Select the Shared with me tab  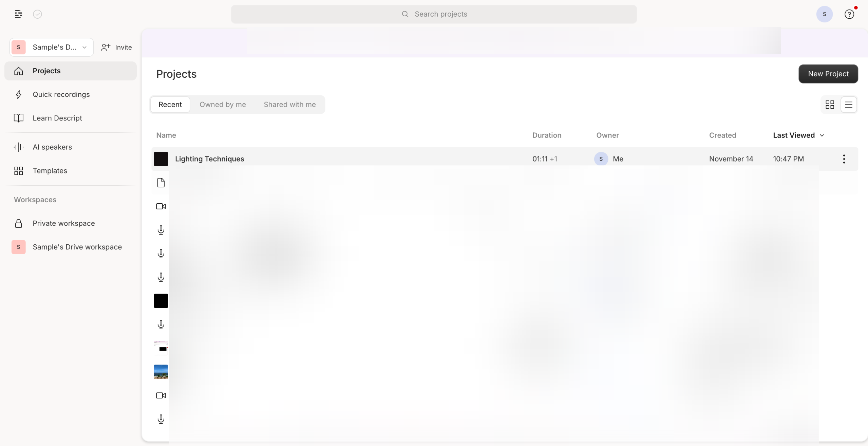click(x=289, y=105)
